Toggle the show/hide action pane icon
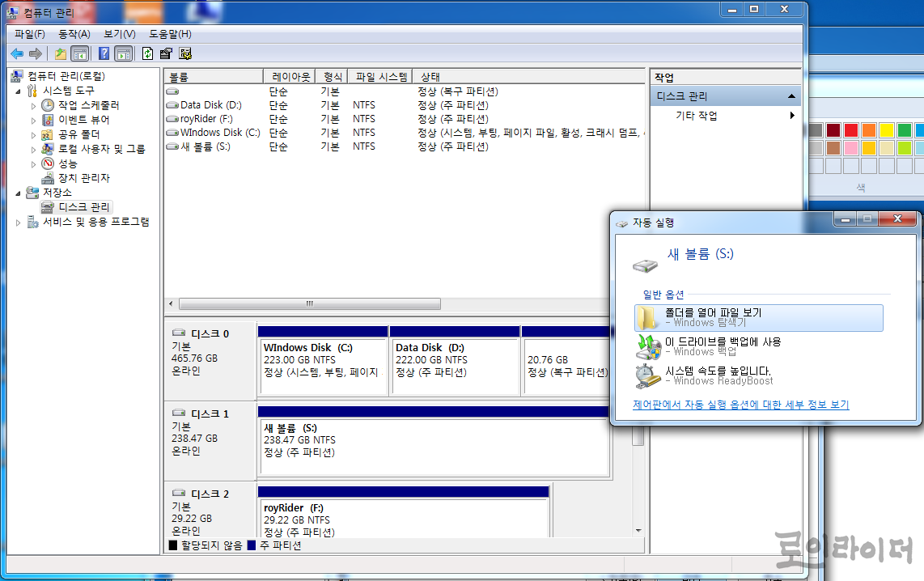 [x=123, y=53]
